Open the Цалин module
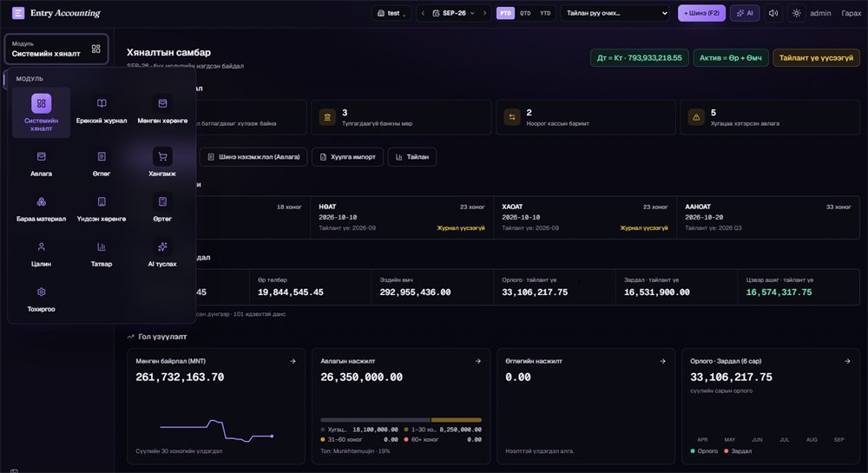Viewport: 868px width, 473px height. point(41,254)
